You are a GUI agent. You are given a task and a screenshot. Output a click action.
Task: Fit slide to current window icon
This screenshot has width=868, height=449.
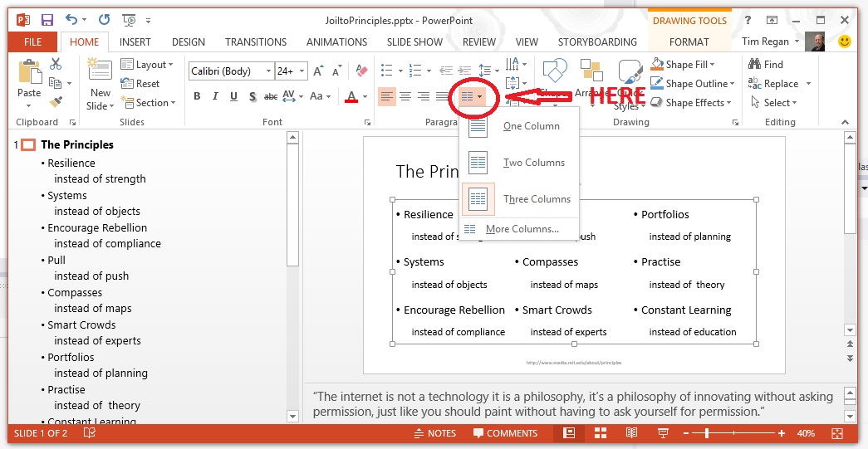click(x=837, y=433)
